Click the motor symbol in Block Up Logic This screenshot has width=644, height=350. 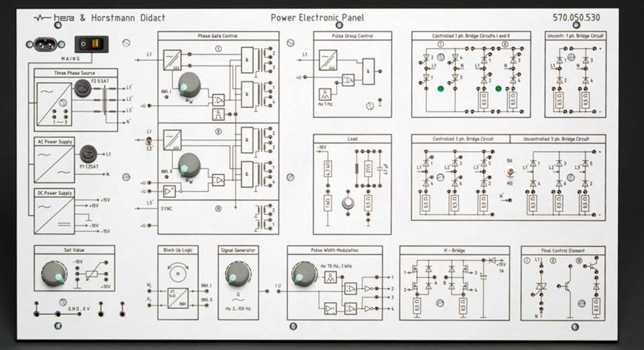pyautogui.click(x=178, y=273)
